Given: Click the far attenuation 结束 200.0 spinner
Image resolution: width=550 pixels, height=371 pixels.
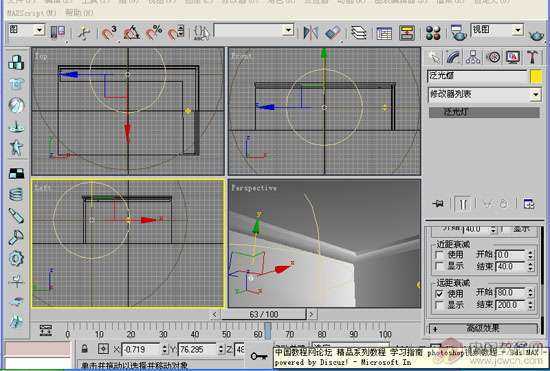Looking at the screenshot, I should [530, 305].
